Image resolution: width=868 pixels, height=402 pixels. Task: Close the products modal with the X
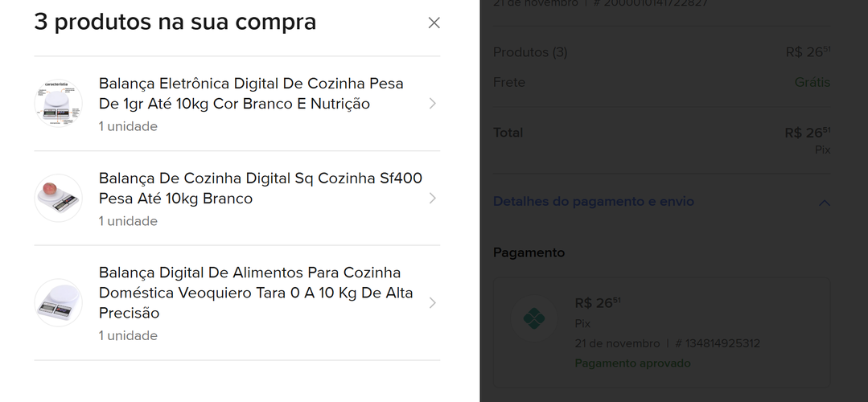[434, 23]
